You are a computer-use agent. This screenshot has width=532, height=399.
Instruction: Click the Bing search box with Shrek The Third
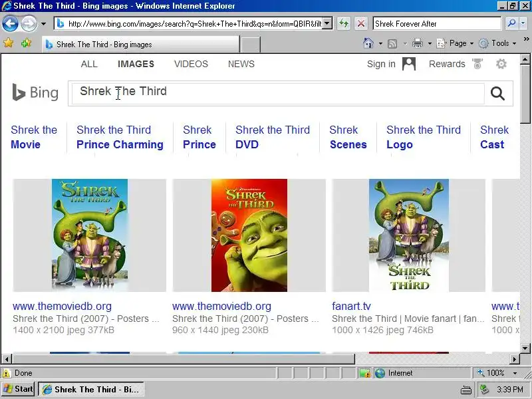[278, 93]
